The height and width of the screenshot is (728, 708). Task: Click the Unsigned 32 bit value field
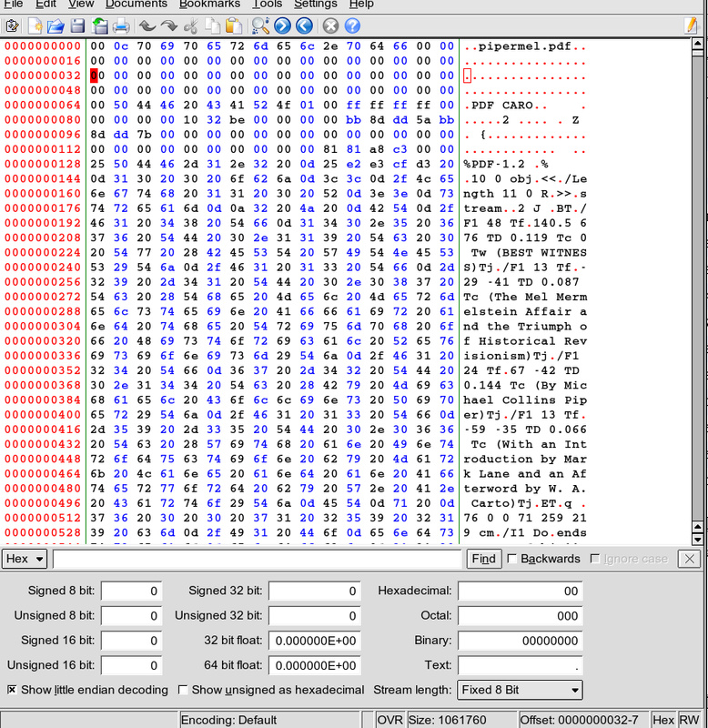[314, 616]
